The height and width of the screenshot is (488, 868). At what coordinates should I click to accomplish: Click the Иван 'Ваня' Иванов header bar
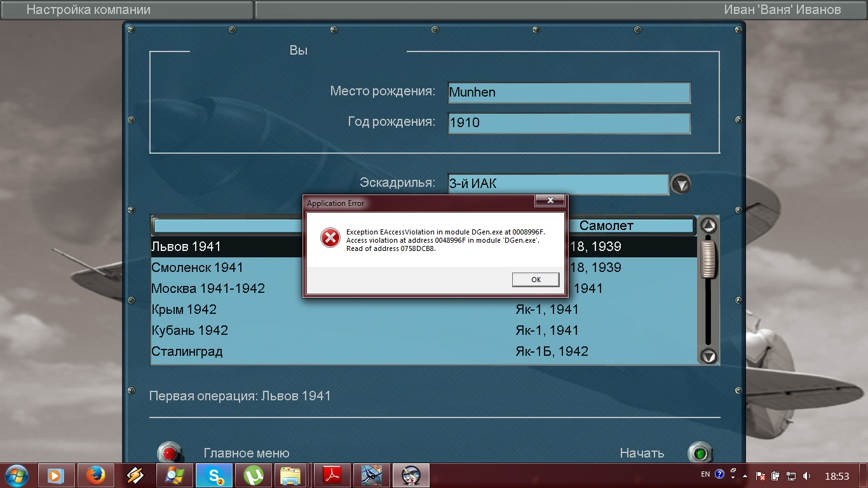click(x=561, y=10)
